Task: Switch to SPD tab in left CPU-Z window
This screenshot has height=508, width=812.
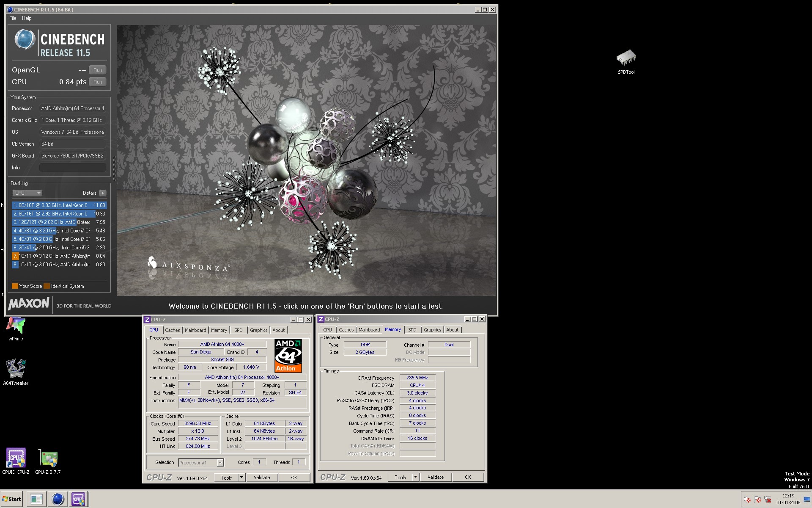Action: click(239, 330)
